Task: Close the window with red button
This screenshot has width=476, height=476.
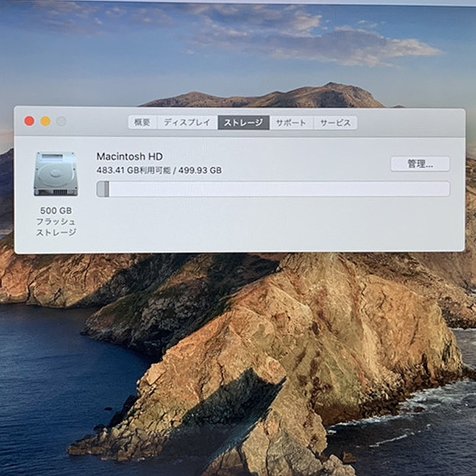Action: pyautogui.click(x=29, y=121)
